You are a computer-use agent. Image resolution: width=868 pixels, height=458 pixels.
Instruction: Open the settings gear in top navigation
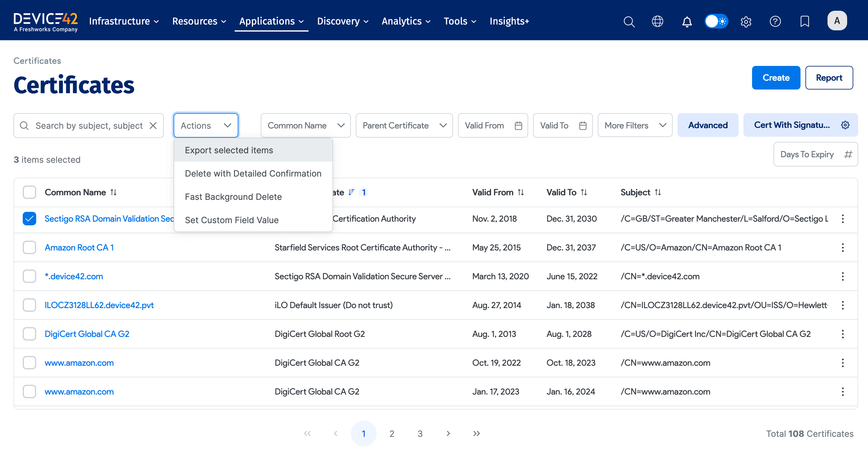tap(746, 21)
